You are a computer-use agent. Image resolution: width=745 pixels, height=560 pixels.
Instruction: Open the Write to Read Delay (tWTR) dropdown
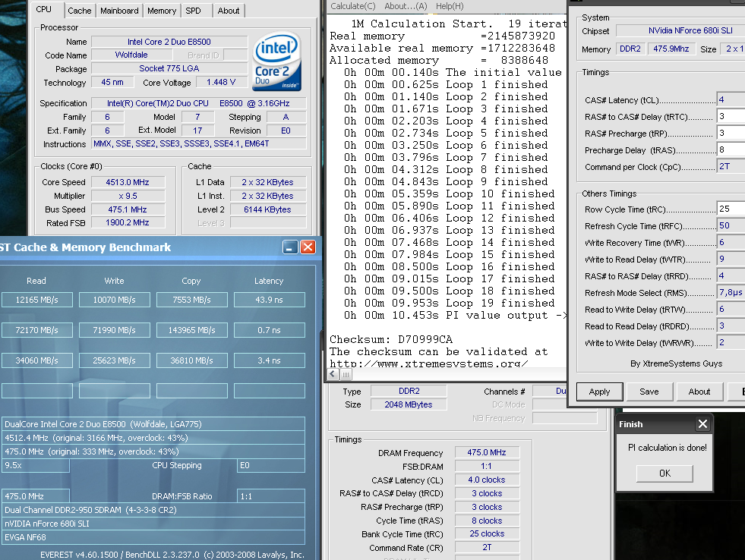point(731,259)
